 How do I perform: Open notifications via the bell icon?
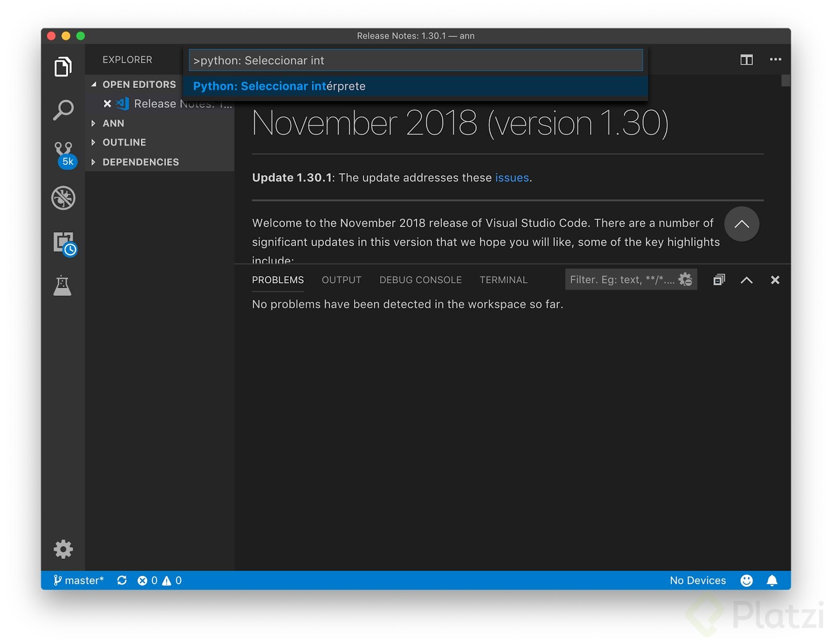tap(772, 580)
